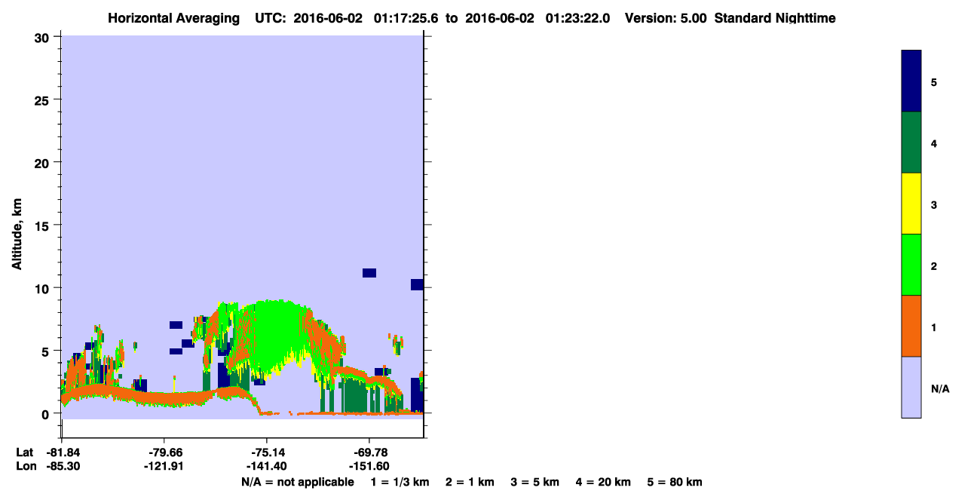Click the latitude value -69.78
The width and height of the screenshot is (980, 503).
[369, 452]
